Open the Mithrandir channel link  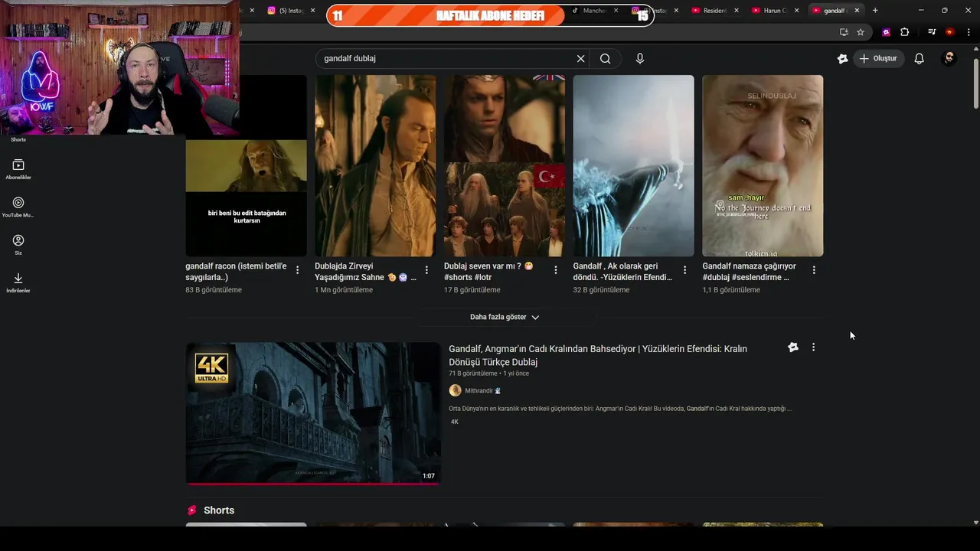(x=479, y=390)
